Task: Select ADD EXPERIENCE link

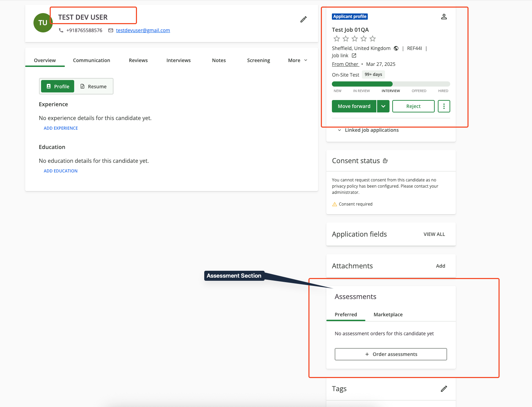Action: pos(61,128)
